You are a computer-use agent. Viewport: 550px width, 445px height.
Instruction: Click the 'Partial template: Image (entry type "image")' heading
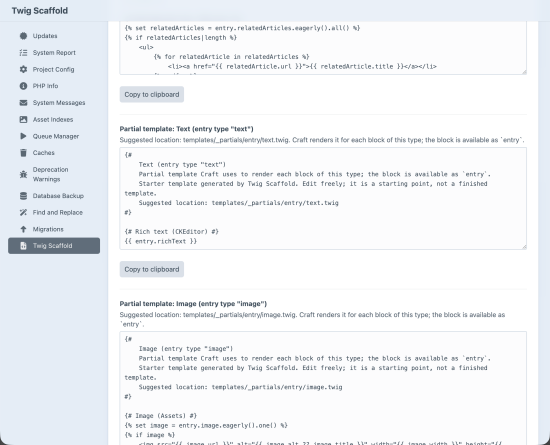click(193, 304)
